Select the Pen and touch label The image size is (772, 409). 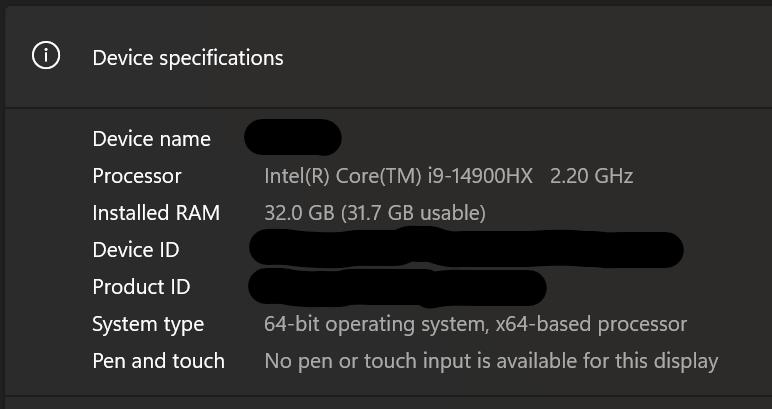159,361
